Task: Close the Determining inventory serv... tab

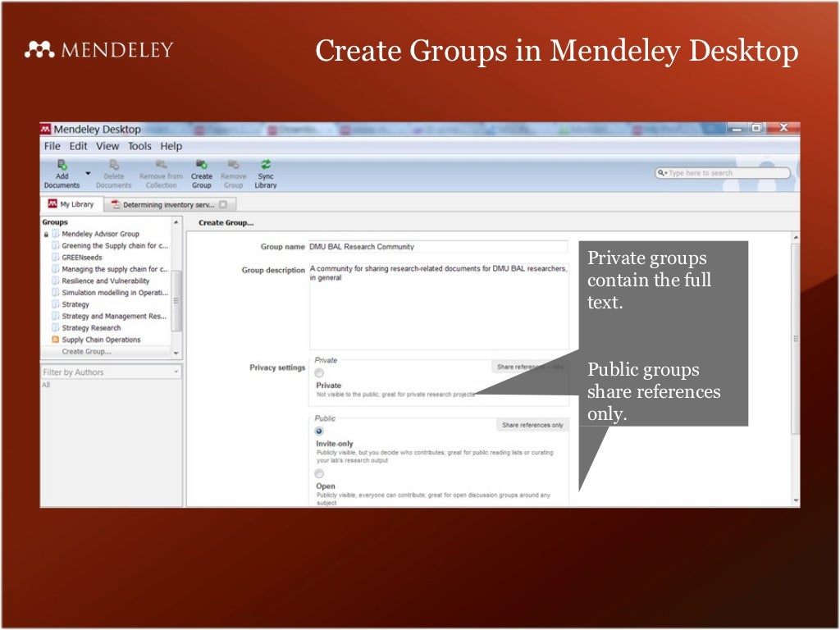Action: [x=223, y=204]
